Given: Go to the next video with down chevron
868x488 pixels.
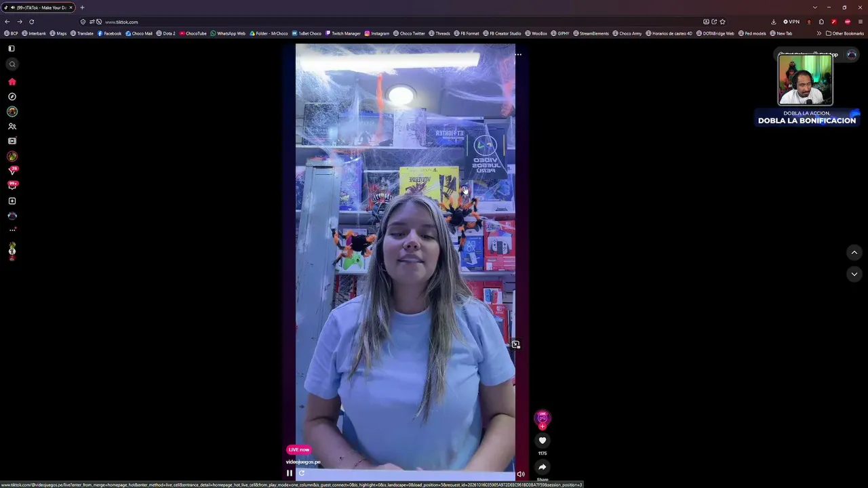Looking at the screenshot, I should point(854,274).
